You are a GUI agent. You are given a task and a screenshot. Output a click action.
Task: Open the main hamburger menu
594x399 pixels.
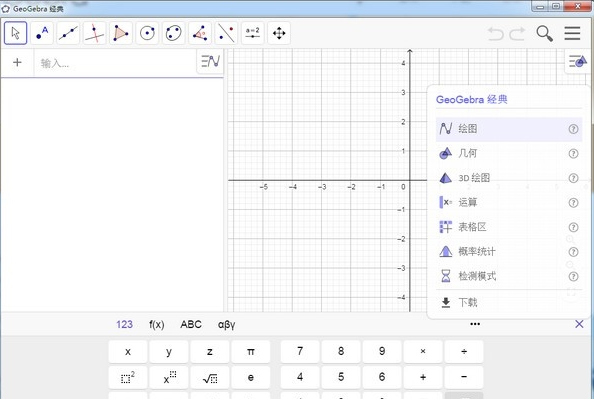572,33
